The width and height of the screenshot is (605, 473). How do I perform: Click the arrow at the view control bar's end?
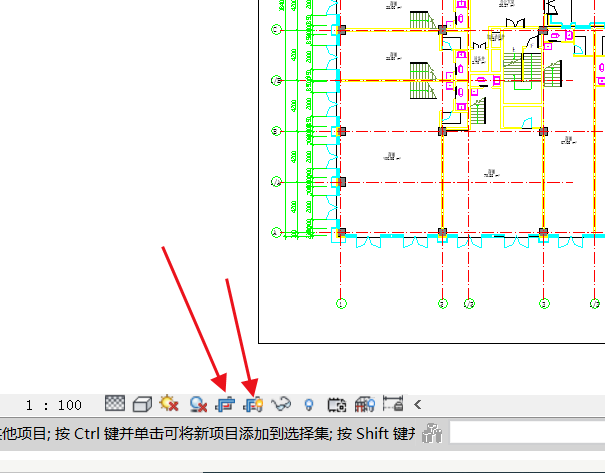pos(418,405)
